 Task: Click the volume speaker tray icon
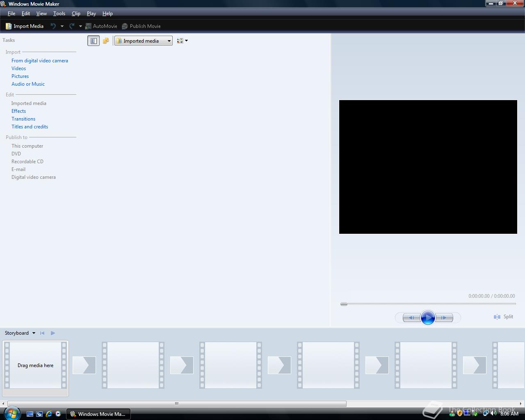[493, 413]
